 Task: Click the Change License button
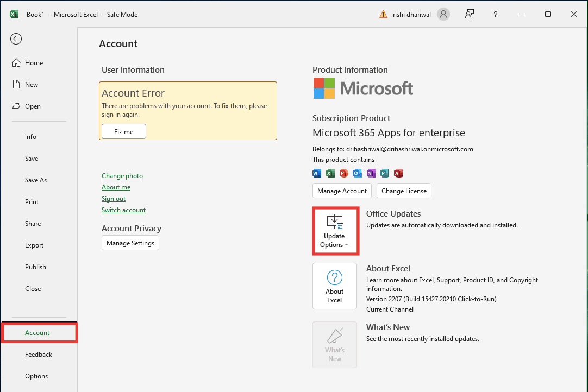click(404, 191)
